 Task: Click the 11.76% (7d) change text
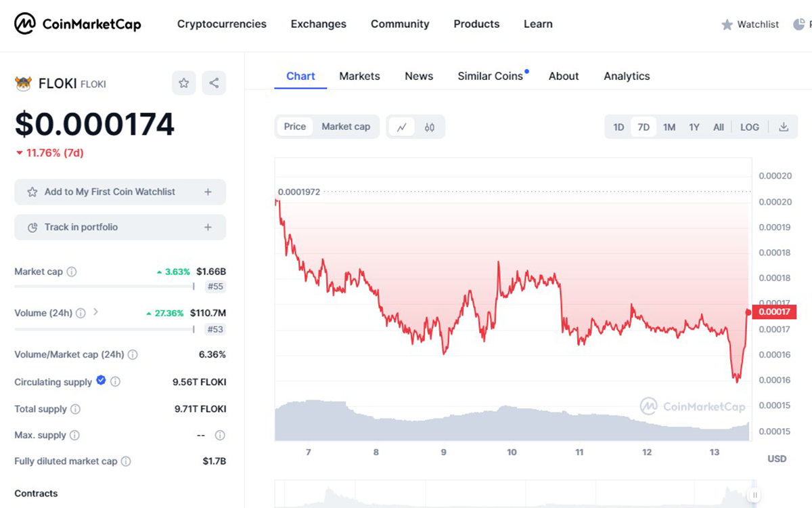[x=49, y=153]
